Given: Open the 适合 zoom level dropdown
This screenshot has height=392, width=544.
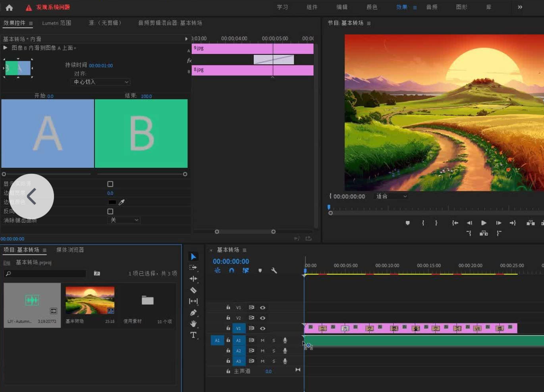Looking at the screenshot, I should click(x=391, y=196).
